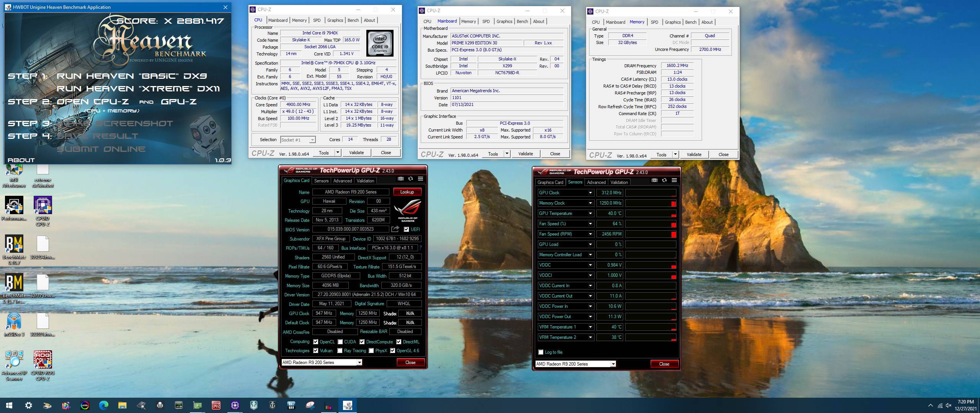This screenshot has height=413, width=980.
Task: Select the Advanced IP Scanner desktop icon
Action: click(x=14, y=366)
